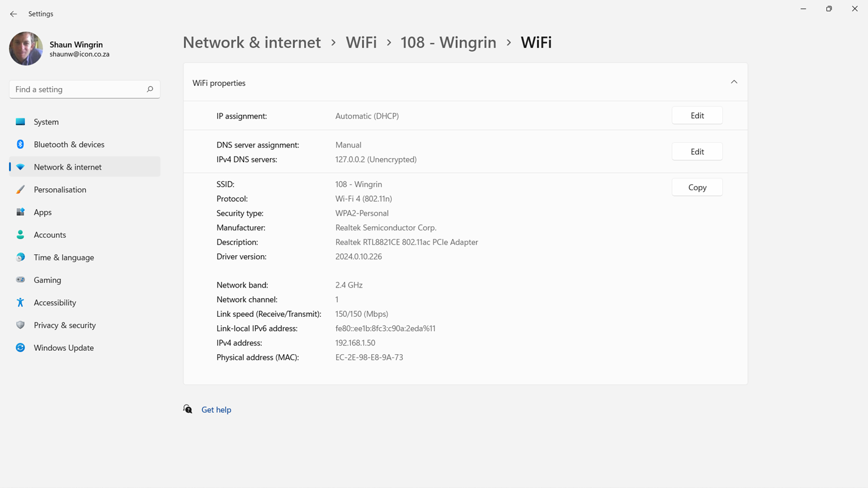Click the WPA2-Personal security value
Viewport: 868px width, 488px height.
[362, 213]
